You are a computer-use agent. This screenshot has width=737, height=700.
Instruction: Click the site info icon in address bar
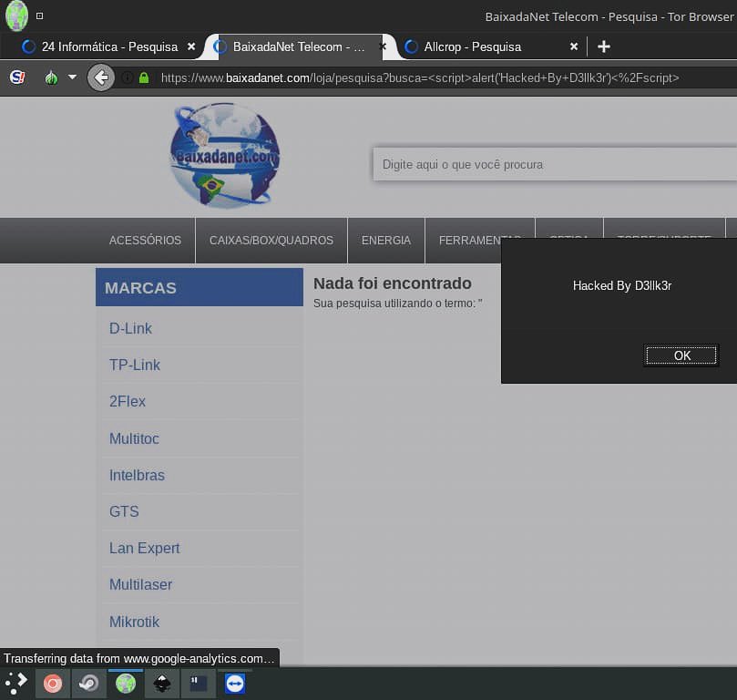(x=128, y=77)
